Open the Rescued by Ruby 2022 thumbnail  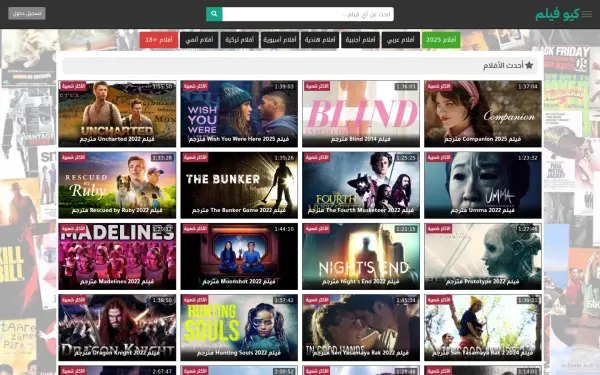coord(117,185)
